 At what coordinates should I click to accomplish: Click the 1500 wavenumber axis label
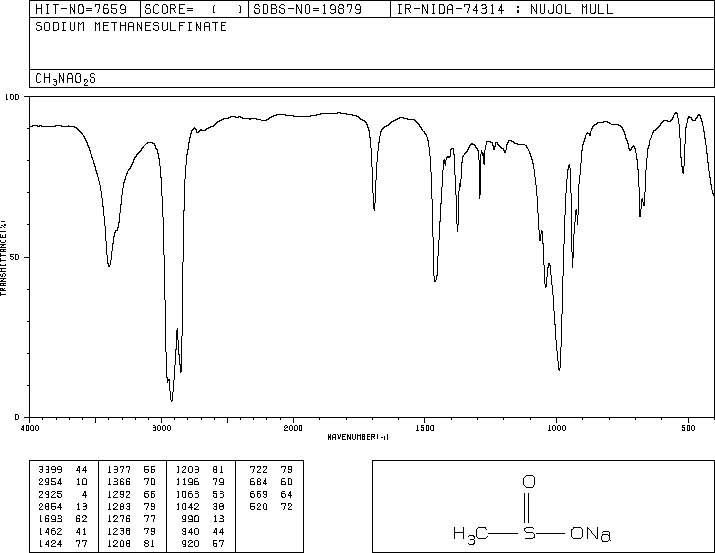click(x=425, y=428)
